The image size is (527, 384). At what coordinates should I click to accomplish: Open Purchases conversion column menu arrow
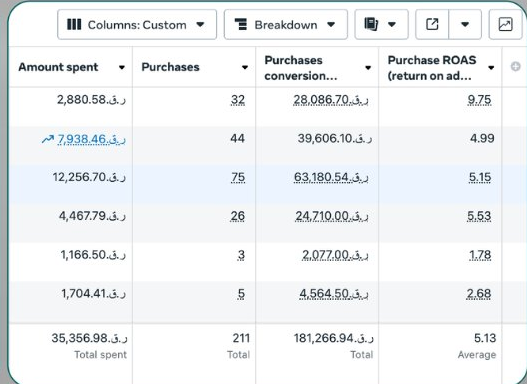[x=368, y=68]
